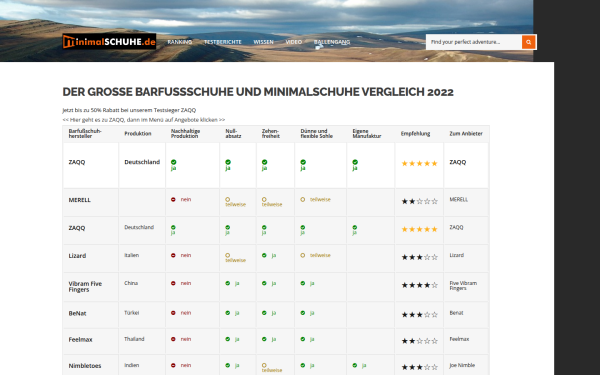Open the TESTBERICHTE menu item
The image size is (600, 375).
tap(223, 42)
